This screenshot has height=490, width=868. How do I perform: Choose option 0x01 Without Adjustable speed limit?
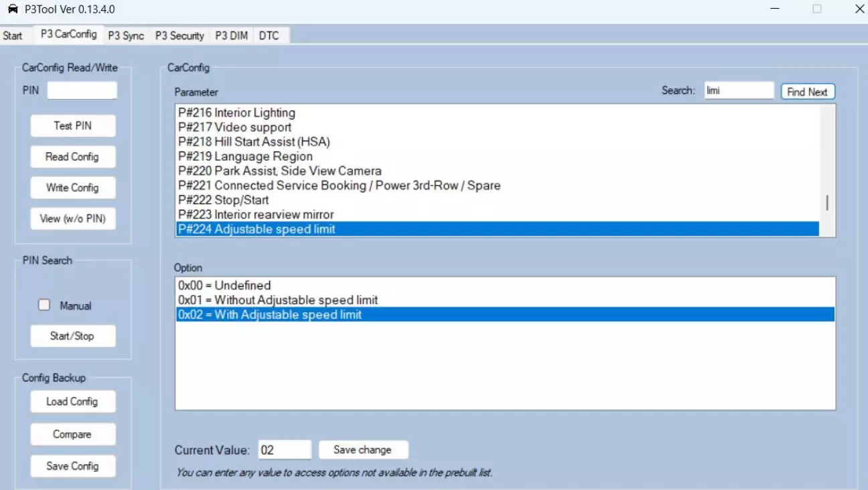click(278, 300)
